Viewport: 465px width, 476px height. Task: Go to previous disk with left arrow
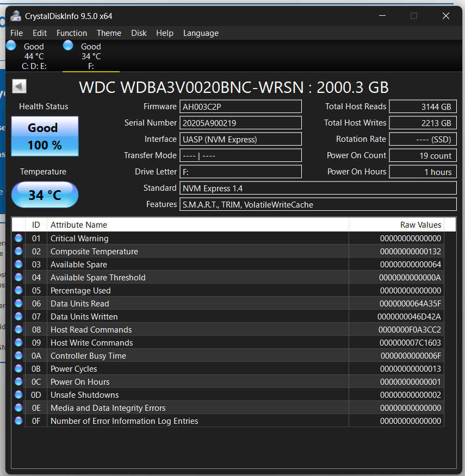tap(19, 86)
